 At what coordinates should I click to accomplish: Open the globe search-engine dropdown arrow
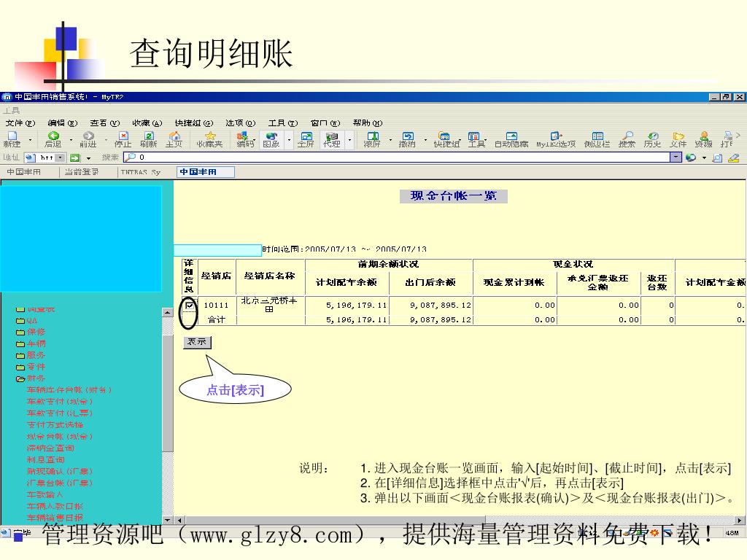click(x=704, y=157)
